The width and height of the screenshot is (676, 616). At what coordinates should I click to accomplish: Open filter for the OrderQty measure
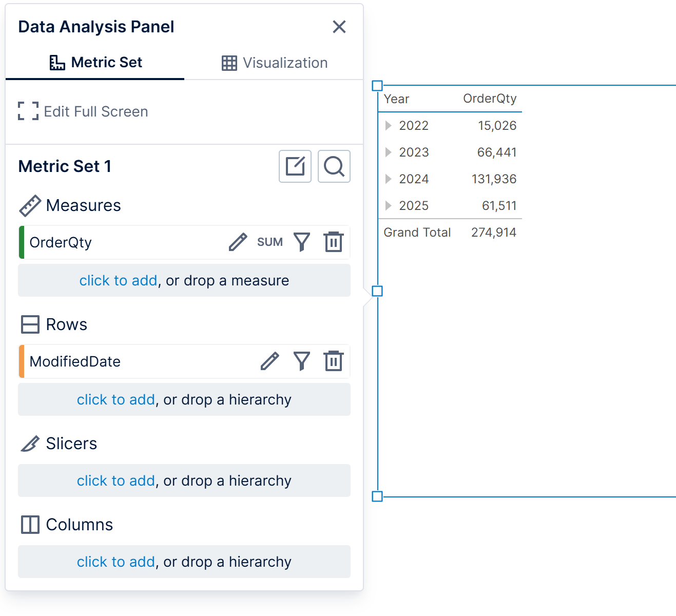click(302, 242)
